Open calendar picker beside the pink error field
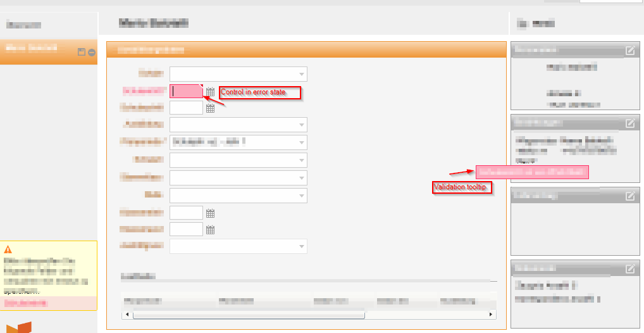The width and height of the screenshot is (644, 333). tap(210, 91)
